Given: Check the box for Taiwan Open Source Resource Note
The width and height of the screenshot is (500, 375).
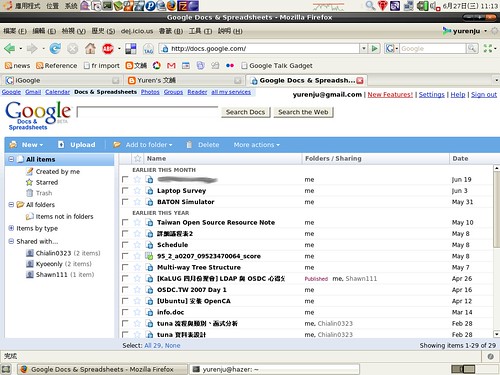Looking at the screenshot, I should coord(125,222).
